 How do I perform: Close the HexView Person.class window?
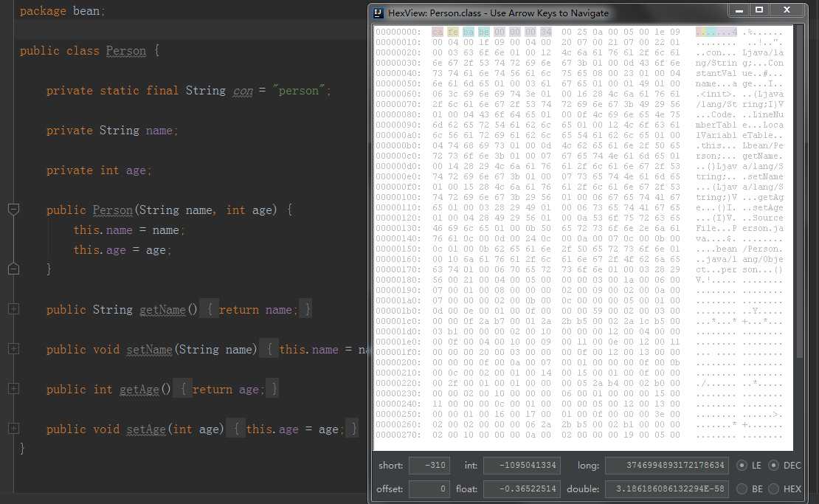pos(787,10)
